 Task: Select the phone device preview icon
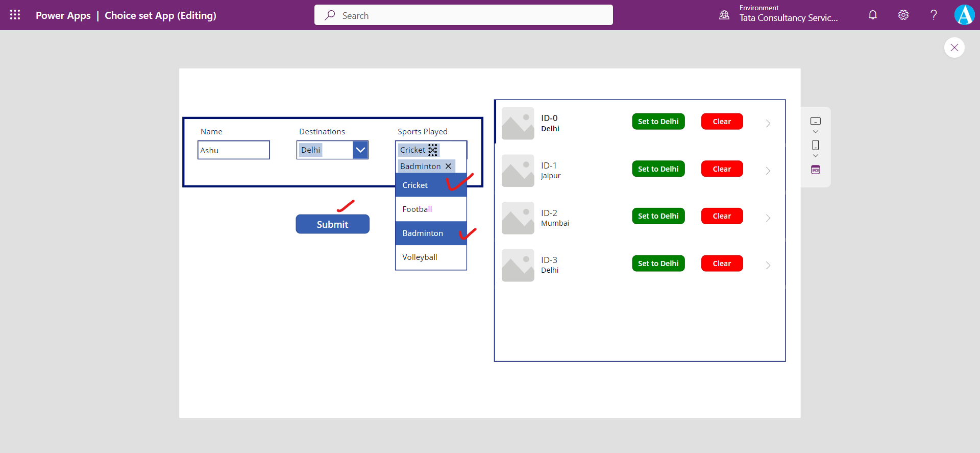pyautogui.click(x=816, y=145)
